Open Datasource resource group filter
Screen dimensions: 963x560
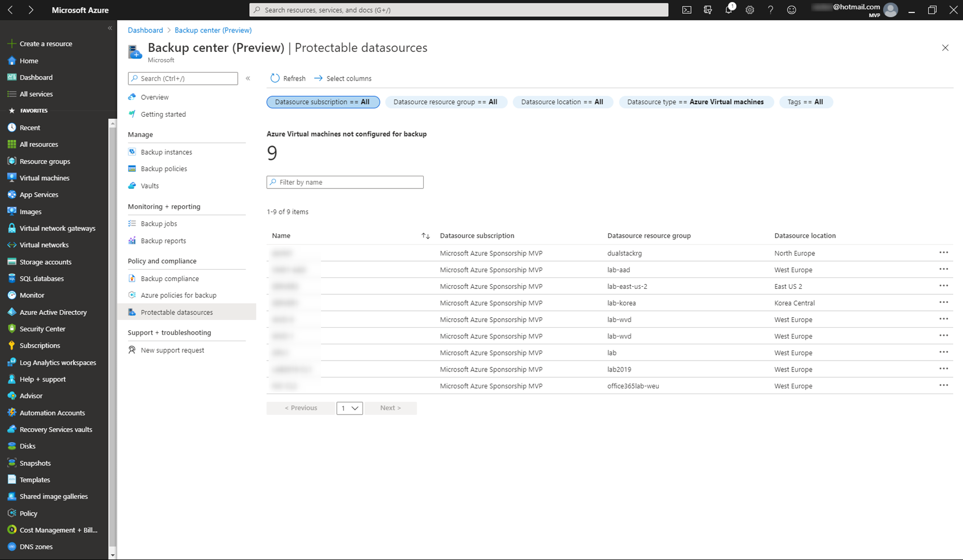coord(446,102)
